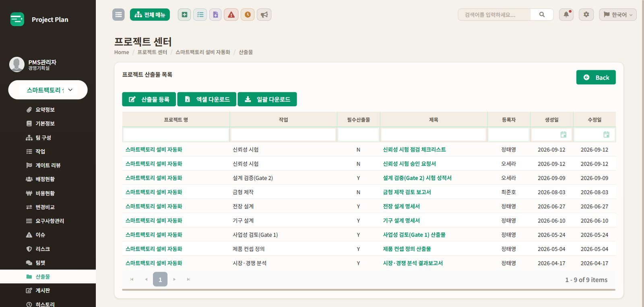
Task: Go to the previous page arrow
Action: [146, 279]
